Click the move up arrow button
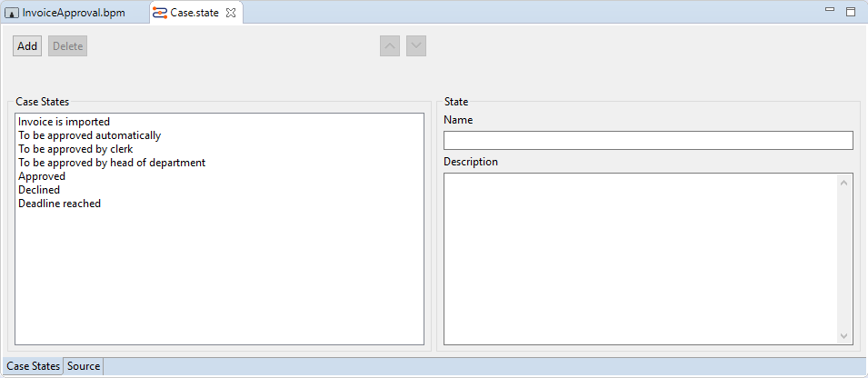The image size is (868, 378). pos(390,46)
